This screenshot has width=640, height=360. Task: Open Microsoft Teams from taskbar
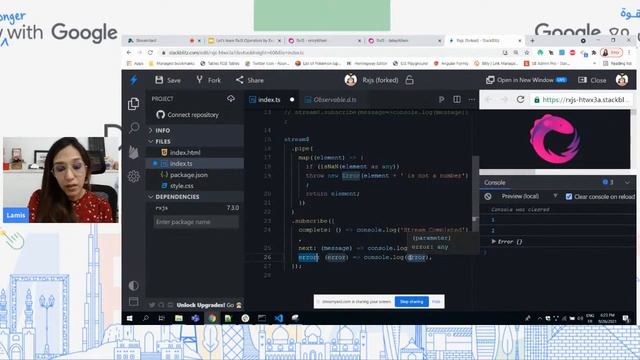(196, 318)
